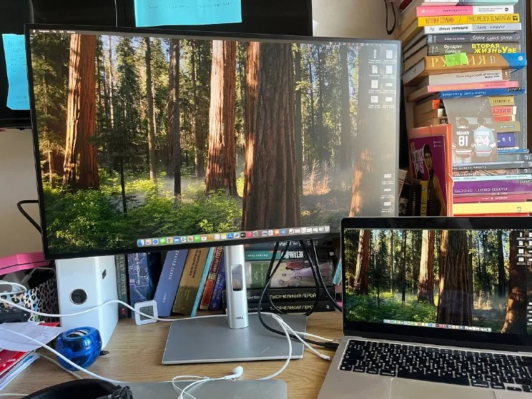
Task: Open Telegram in the external monitor's Dock
Action: 283,231
